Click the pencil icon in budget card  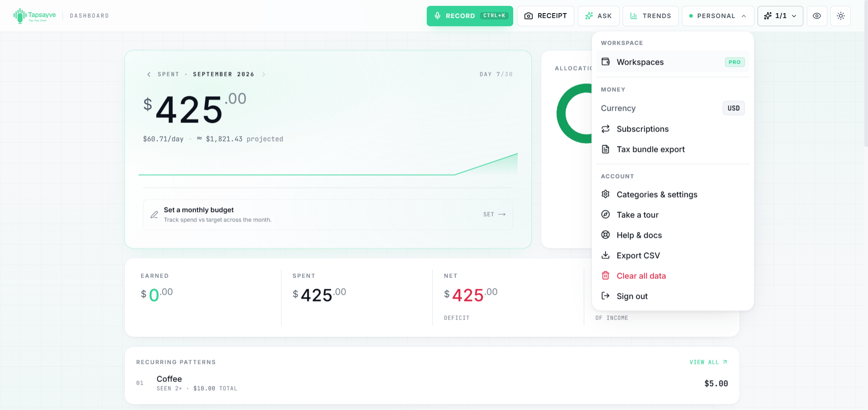154,215
